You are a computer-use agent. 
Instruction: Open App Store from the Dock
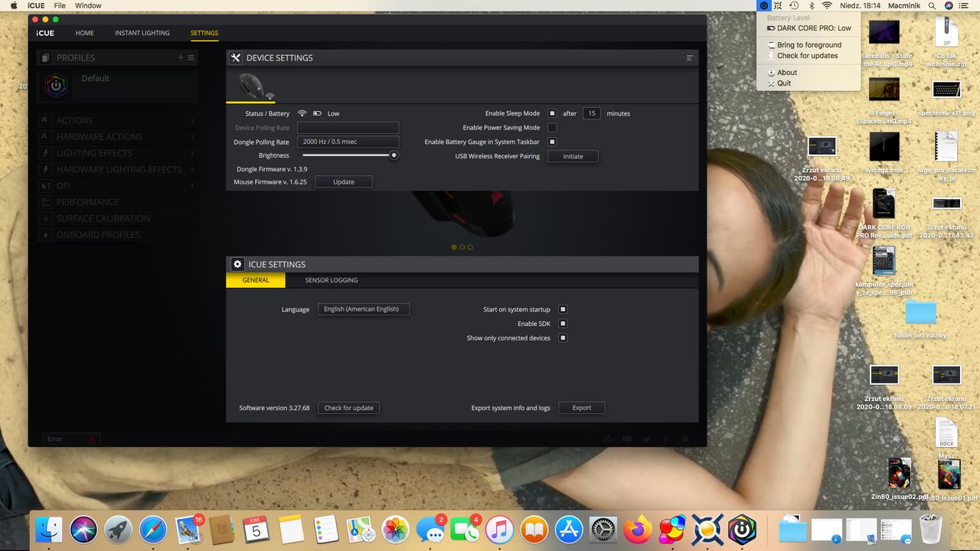click(x=569, y=529)
